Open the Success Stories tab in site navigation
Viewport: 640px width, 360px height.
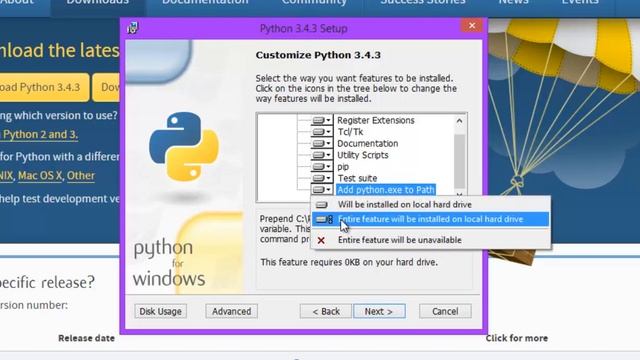pos(423,4)
